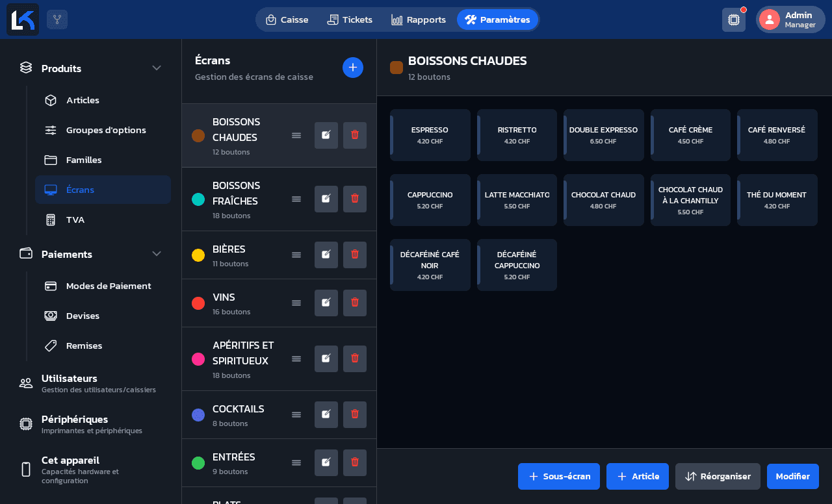Edit the APÉRITIFS ET SPIRITUEUX screen
The height and width of the screenshot is (504, 832).
pos(326,359)
